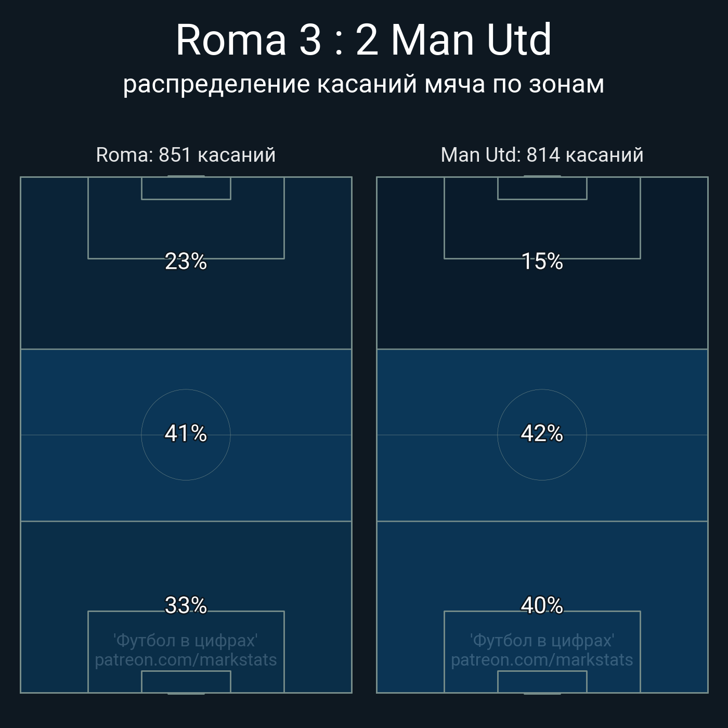Screen dimensions: 728x728
Task: Click Man Utd's 40% defensive third label
Action: 542,606
